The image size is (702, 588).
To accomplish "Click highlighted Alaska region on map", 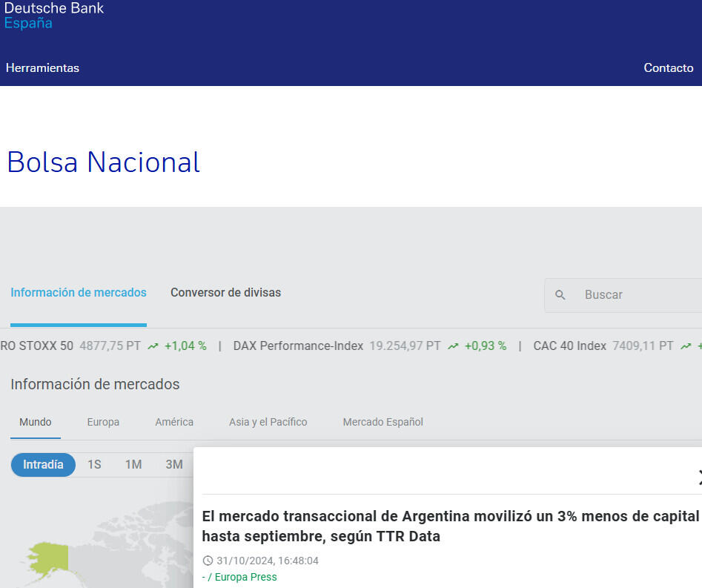I will coord(48,556).
